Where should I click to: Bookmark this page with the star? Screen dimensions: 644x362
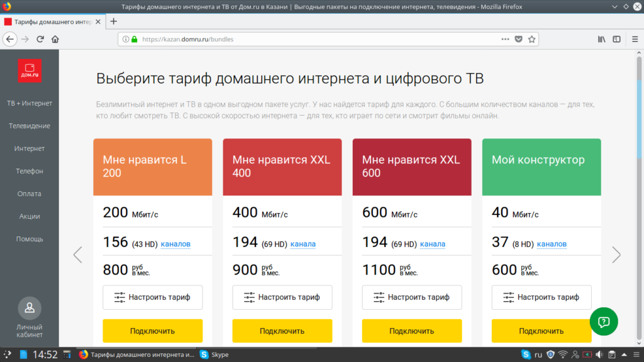pyautogui.click(x=532, y=40)
